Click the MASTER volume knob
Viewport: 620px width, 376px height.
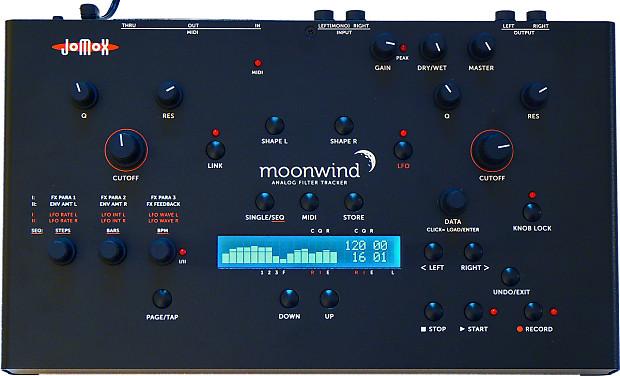(x=482, y=47)
